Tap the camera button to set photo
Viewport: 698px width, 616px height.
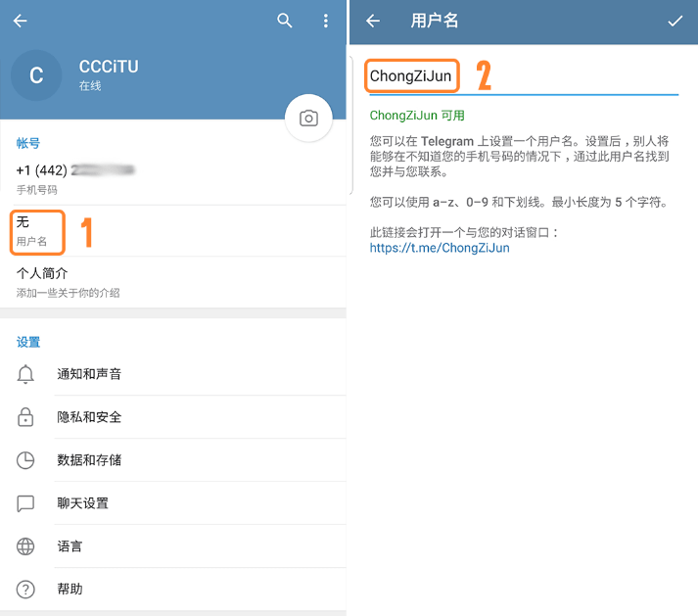(308, 118)
